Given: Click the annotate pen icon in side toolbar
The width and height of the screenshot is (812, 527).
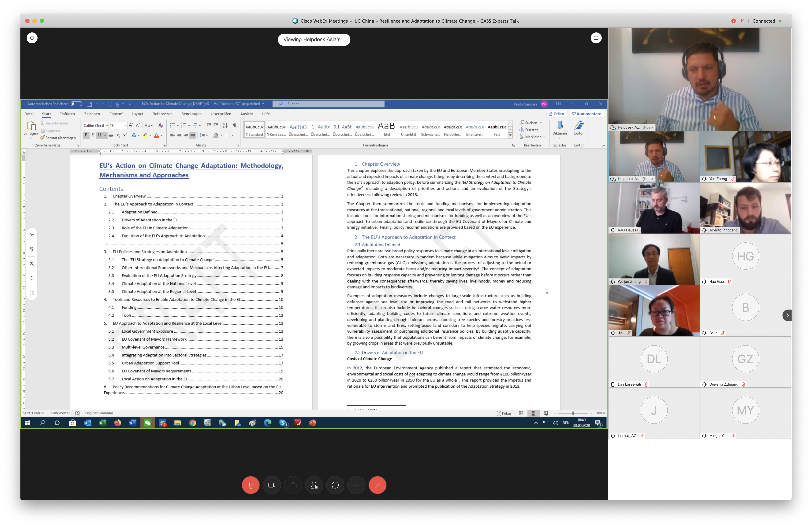Looking at the screenshot, I should tap(32, 235).
